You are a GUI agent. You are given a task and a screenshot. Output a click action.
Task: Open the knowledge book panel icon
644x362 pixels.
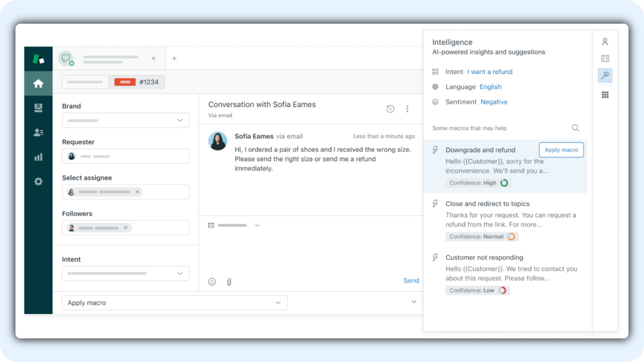pos(605,58)
